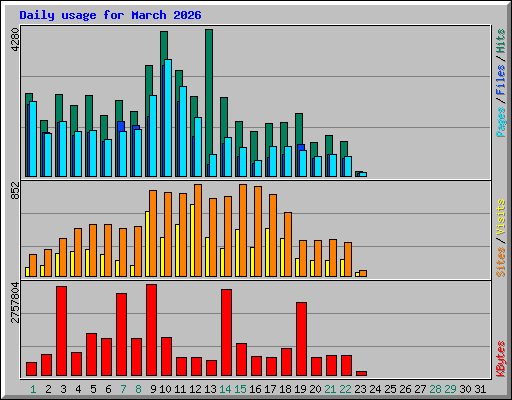Click day 19 on the date axis
The height and width of the screenshot is (400, 512).
click(x=300, y=389)
